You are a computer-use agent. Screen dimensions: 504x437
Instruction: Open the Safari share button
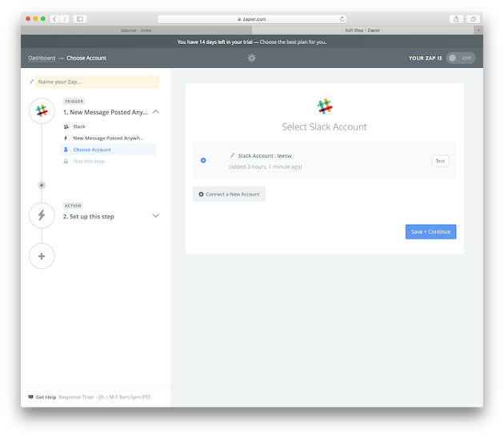(x=456, y=19)
